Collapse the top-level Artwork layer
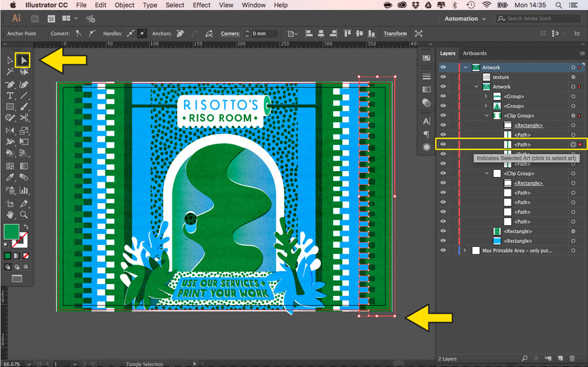This screenshot has width=588, height=367. [x=466, y=67]
